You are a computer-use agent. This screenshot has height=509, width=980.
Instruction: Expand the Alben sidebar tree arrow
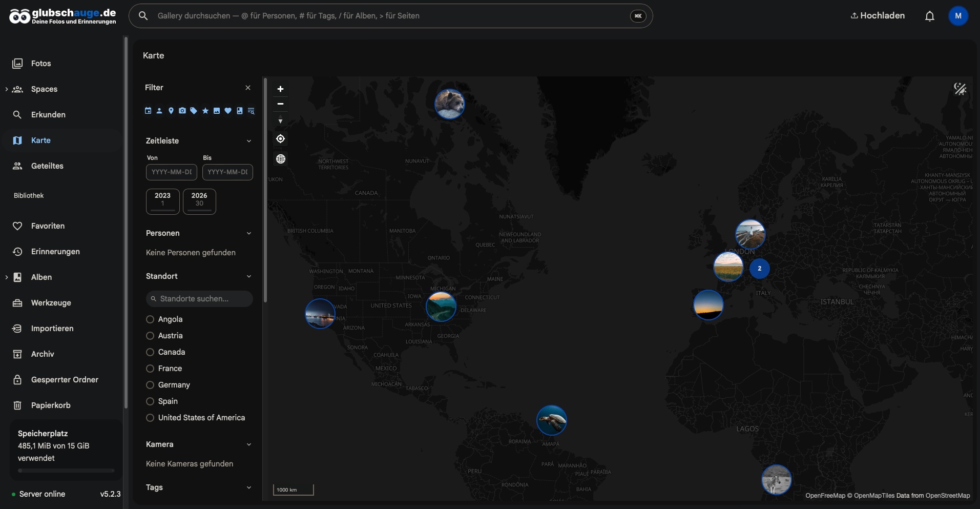[6, 277]
